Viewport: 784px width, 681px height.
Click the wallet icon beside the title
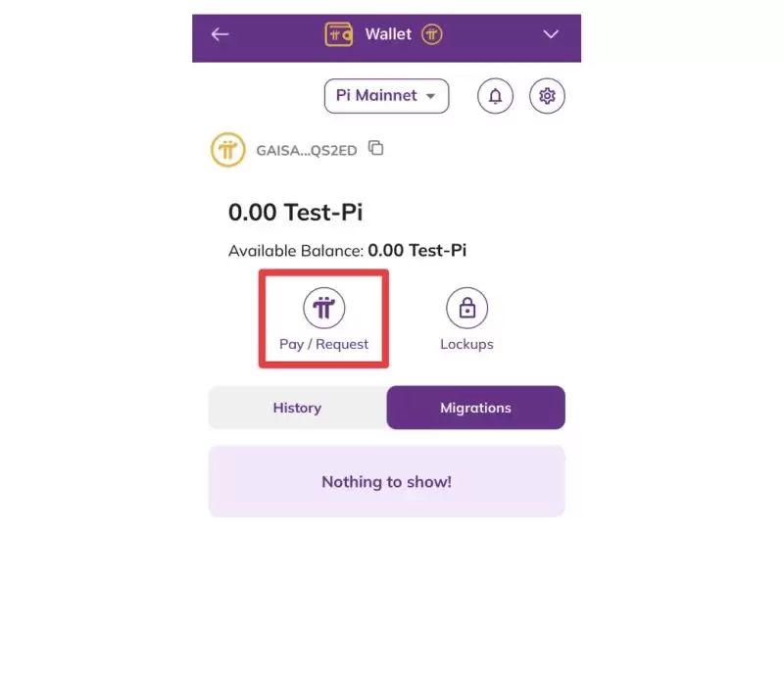click(x=339, y=34)
